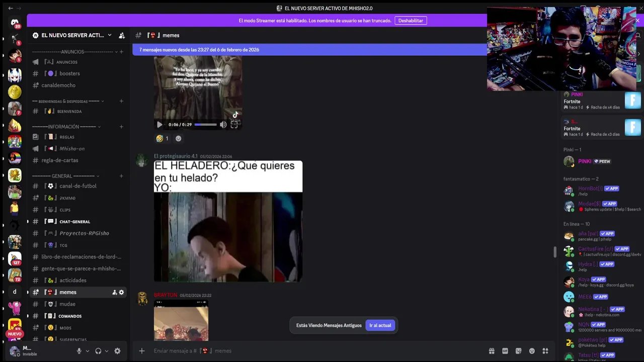This screenshot has width=644, height=362.
Task: Open headphone output options dropdown
Action: tap(107, 351)
